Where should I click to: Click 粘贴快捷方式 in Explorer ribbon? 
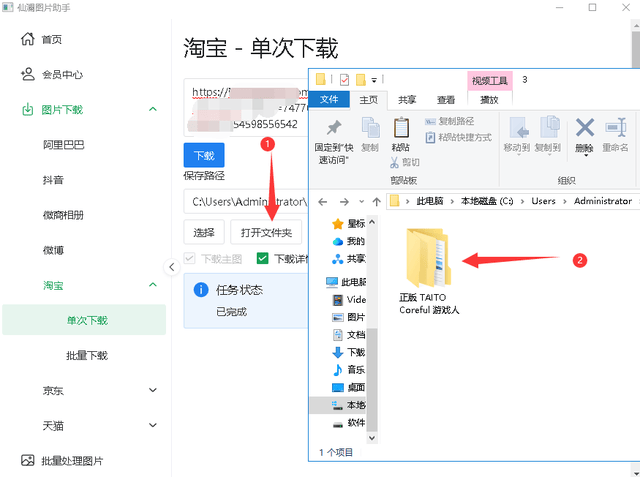pyautogui.click(x=458, y=137)
